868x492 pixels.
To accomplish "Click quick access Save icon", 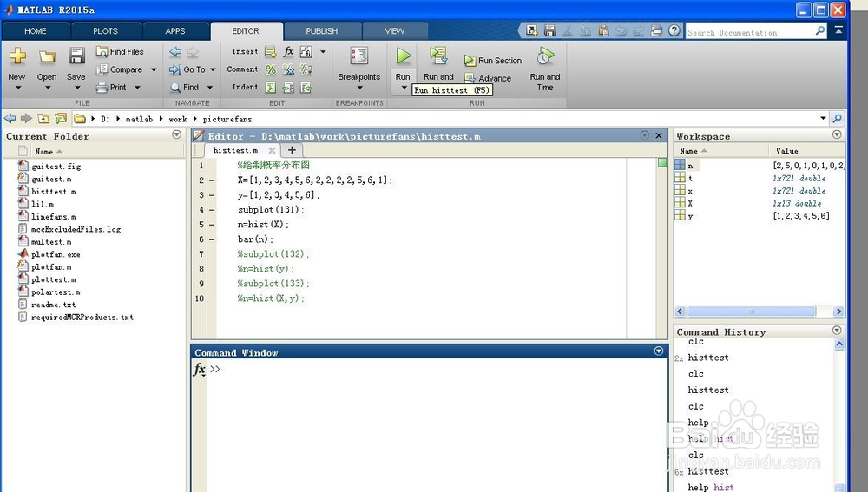I will pos(549,30).
